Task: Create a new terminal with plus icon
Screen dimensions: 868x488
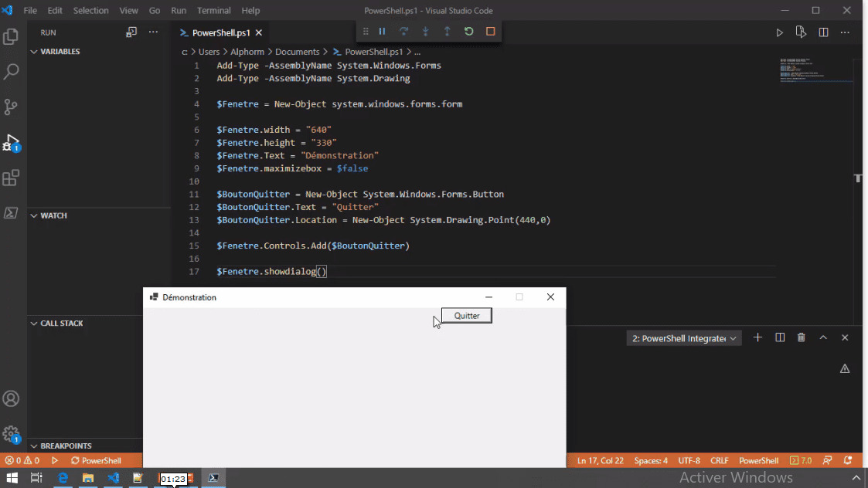Action: [757, 337]
